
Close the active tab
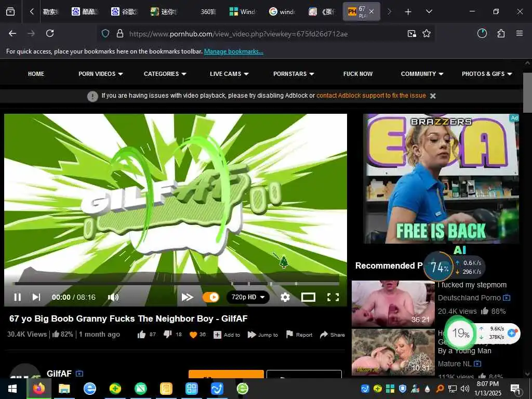click(371, 11)
